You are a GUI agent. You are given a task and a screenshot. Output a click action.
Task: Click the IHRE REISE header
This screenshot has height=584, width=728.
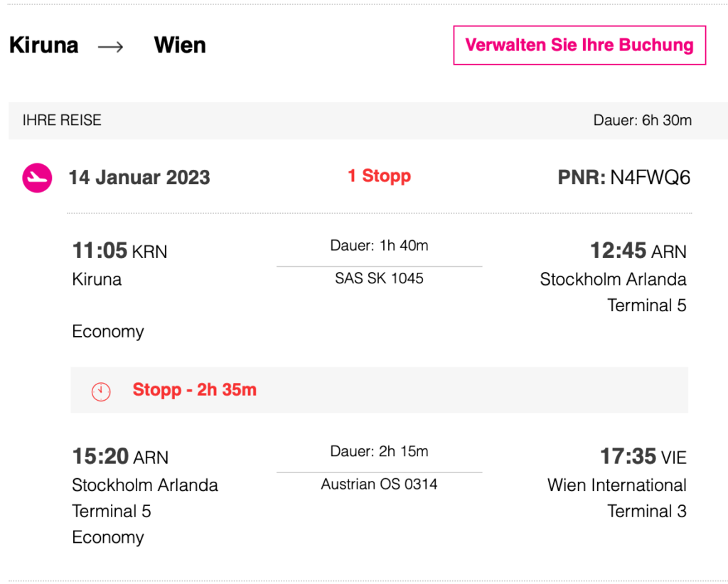tap(62, 120)
